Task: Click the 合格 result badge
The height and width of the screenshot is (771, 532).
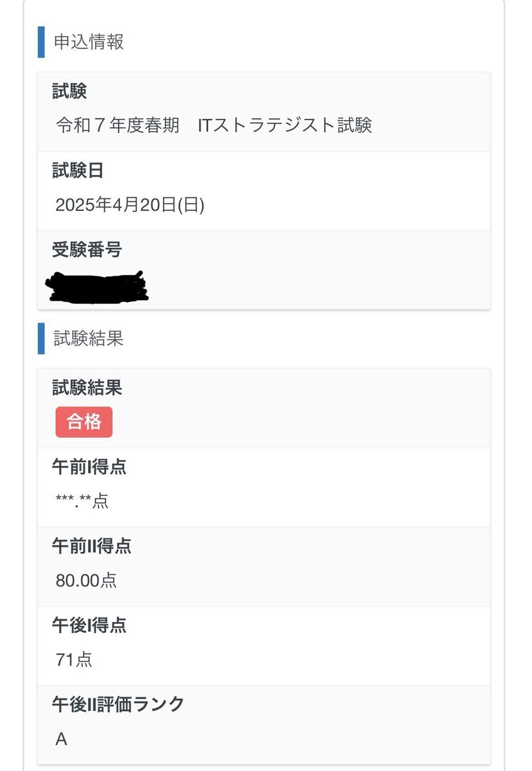Action: [x=84, y=422]
